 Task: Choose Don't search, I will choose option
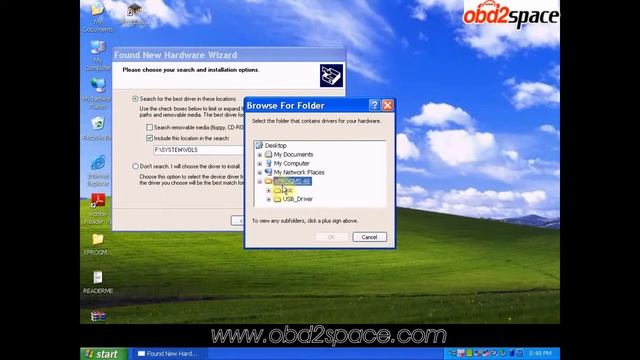click(x=136, y=166)
